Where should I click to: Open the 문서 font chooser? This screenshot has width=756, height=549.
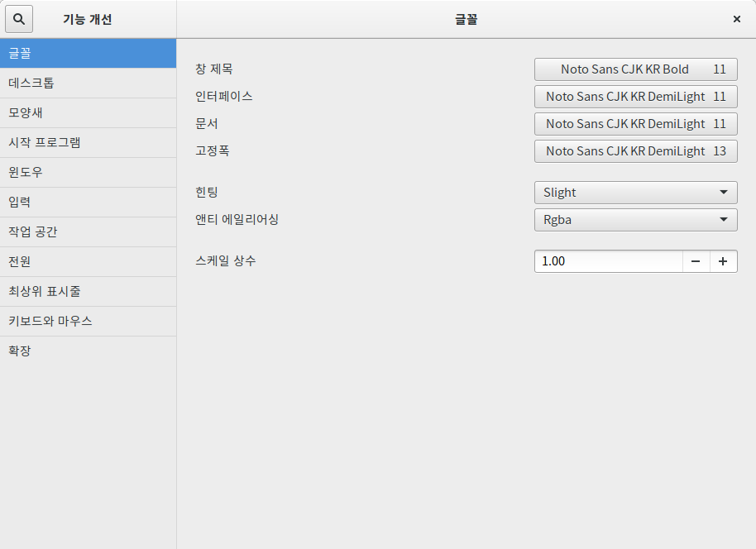point(635,124)
